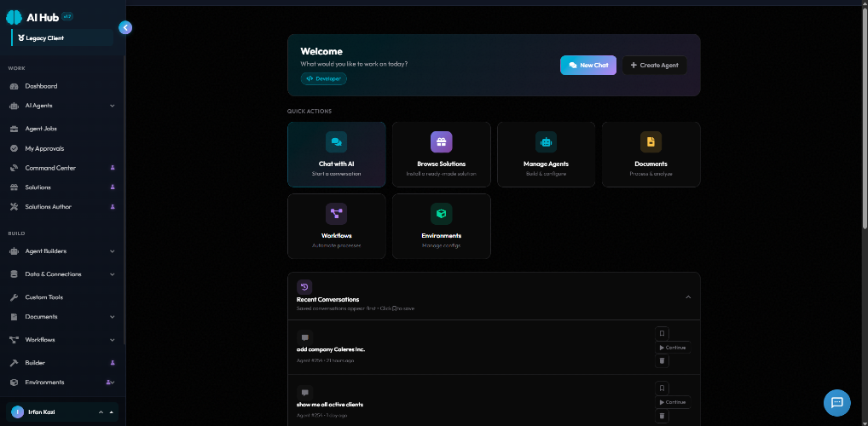Viewport: 868px width, 426px height.
Task: Open the Builder sidebar item
Action: (x=62, y=363)
